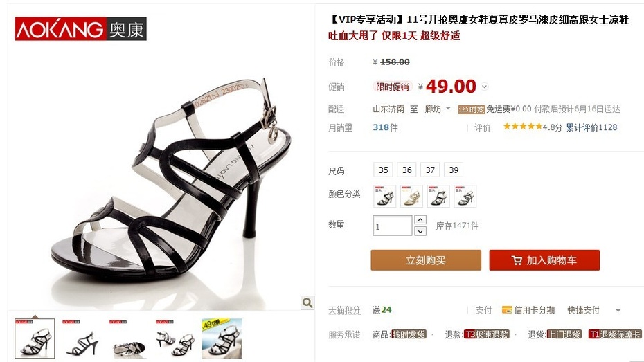Viewport: 644px width, 362px height.
Task: Select shoe size 35
Action: click(x=383, y=170)
